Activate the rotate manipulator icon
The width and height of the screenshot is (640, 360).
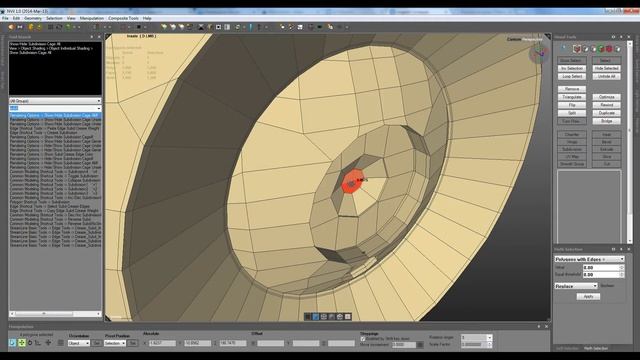click(30, 343)
